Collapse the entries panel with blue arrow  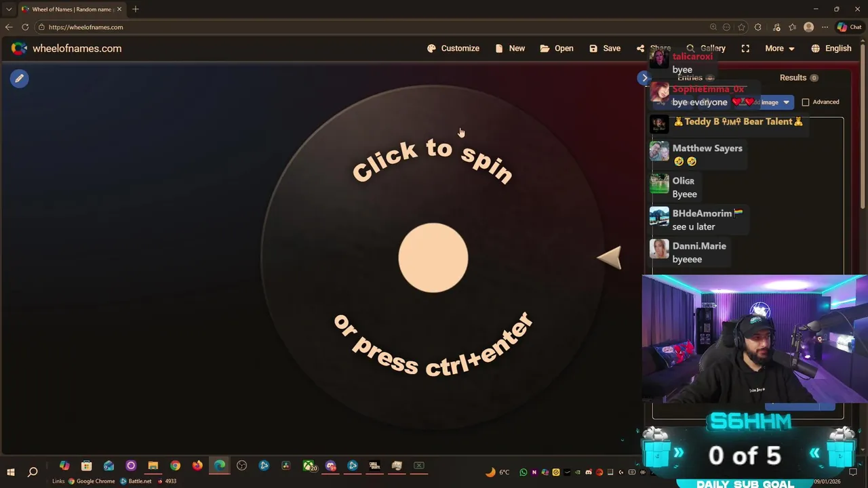pos(645,78)
